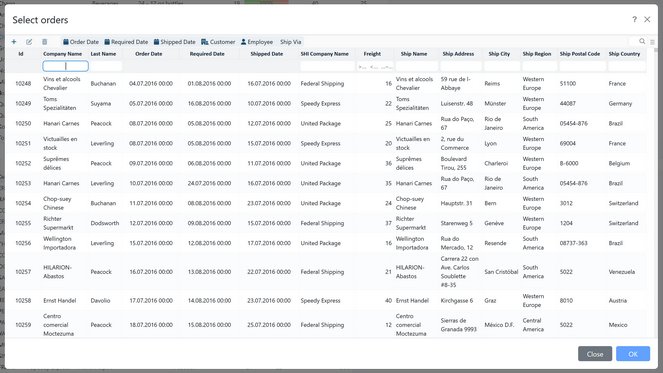The height and width of the screenshot is (373, 663).
Task: Focus the Ship Region filter field
Action: pos(540,66)
